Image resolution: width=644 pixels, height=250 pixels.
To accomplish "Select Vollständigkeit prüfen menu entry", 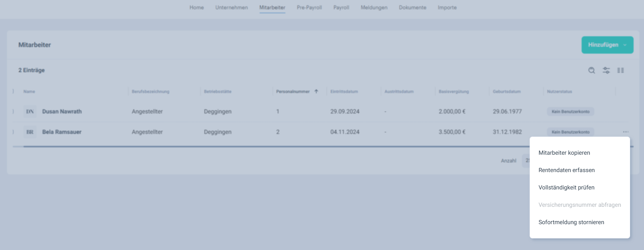I will point(567,187).
